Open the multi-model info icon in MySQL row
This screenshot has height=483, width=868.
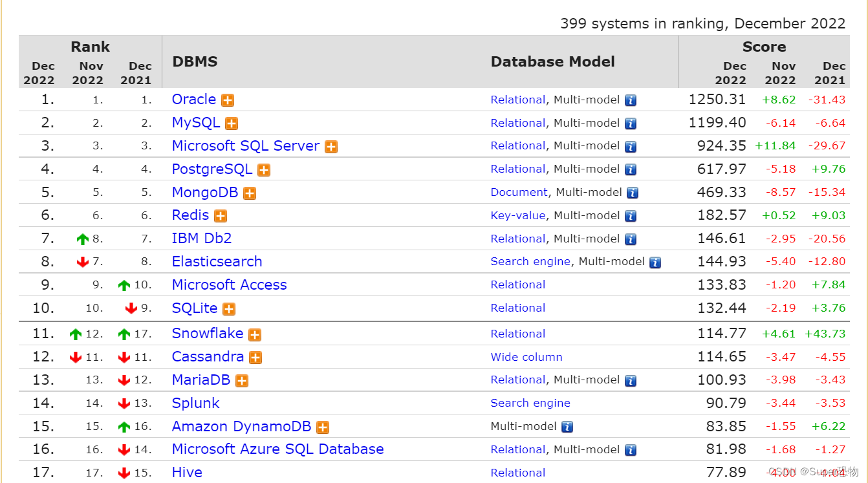631,123
